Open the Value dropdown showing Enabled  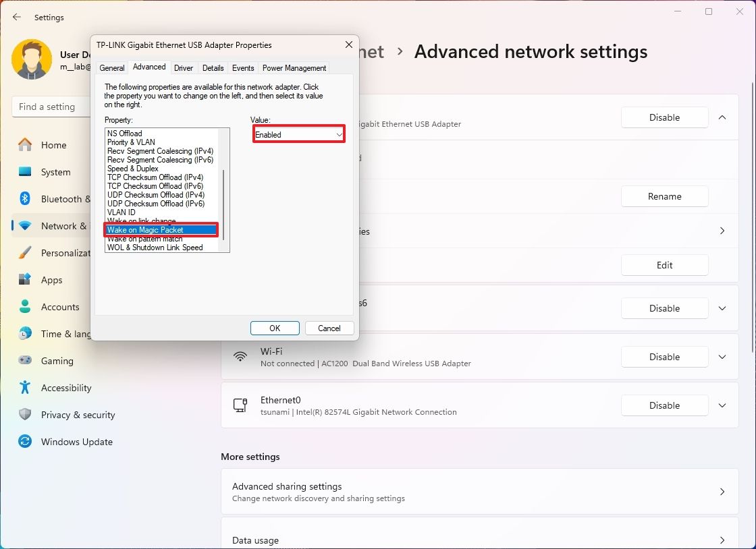coord(298,134)
